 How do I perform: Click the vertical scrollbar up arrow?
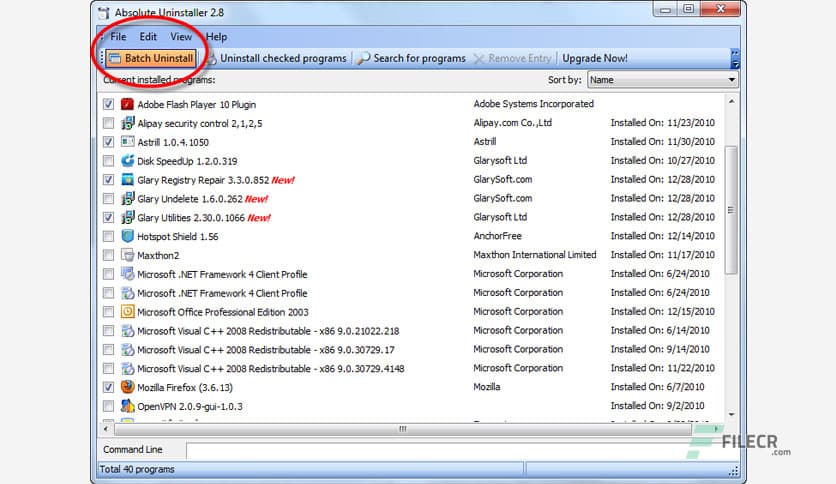coord(732,101)
